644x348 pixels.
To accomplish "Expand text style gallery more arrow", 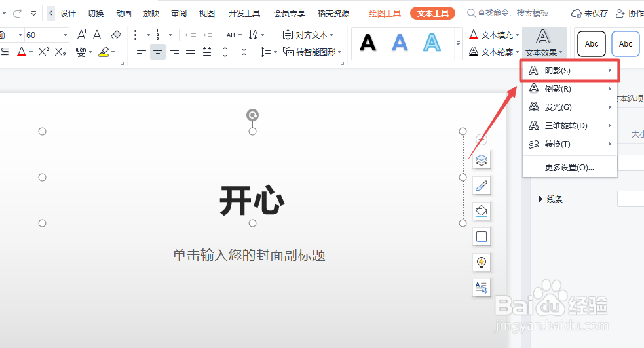I will coord(459,43).
